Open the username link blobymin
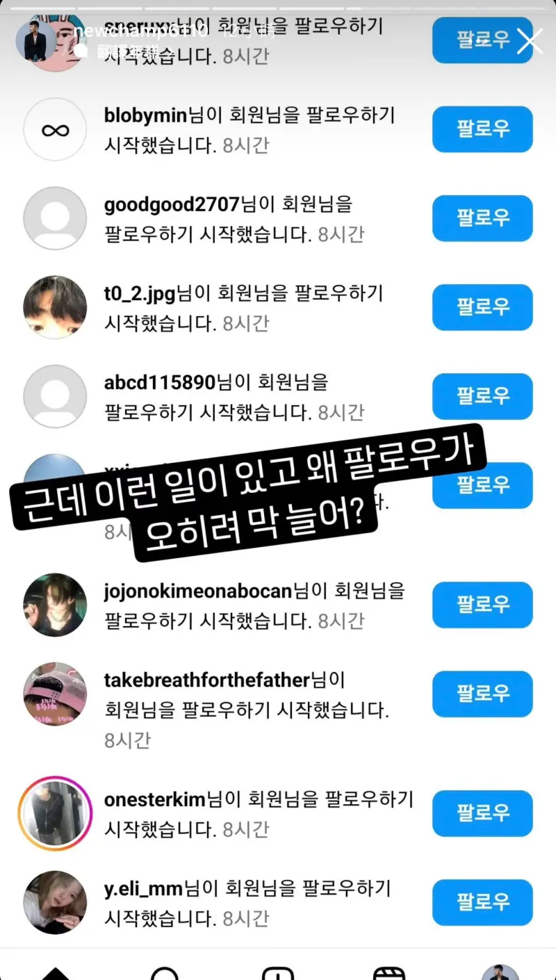Viewport: 556px width, 980px height. pyautogui.click(x=146, y=115)
